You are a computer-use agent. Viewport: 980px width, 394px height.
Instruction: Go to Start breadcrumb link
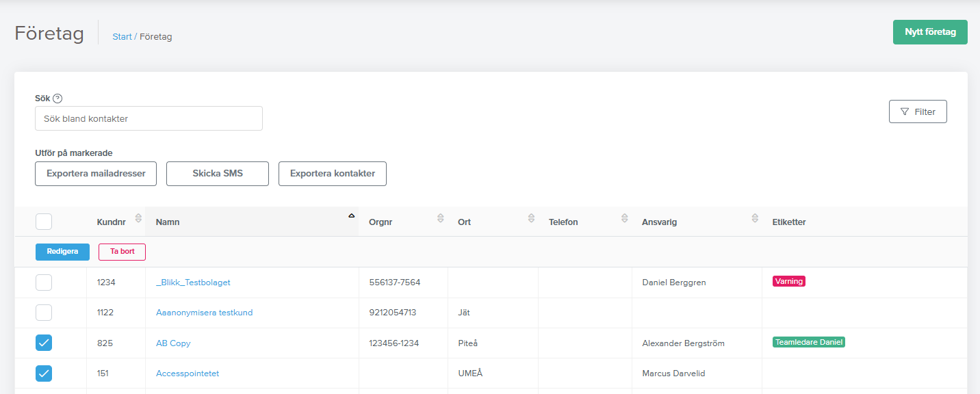122,37
